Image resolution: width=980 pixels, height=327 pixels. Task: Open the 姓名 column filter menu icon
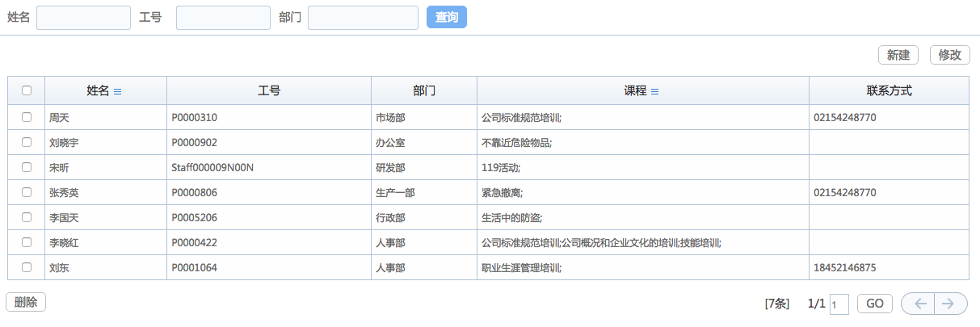[x=117, y=92]
